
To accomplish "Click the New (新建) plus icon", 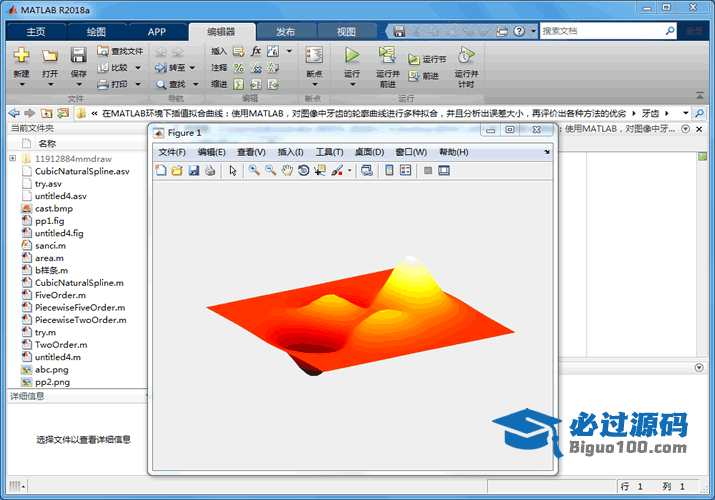I will (21, 55).
